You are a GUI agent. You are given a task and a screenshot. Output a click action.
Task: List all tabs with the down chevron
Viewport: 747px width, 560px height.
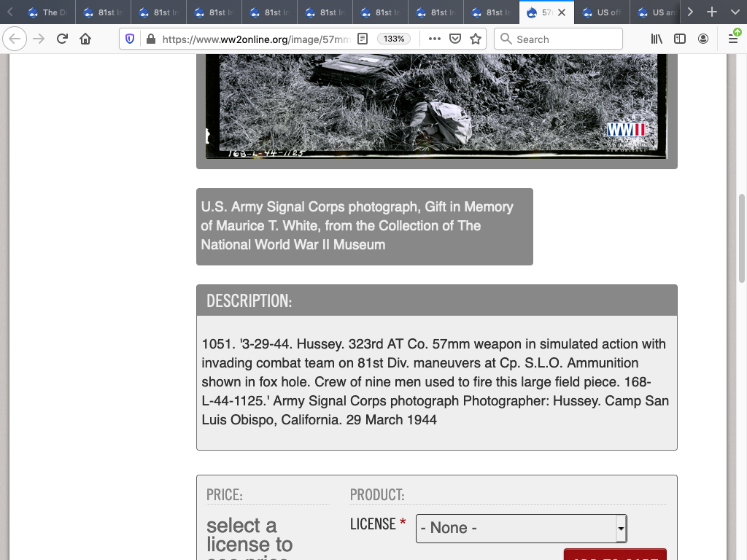pos(734,12)
